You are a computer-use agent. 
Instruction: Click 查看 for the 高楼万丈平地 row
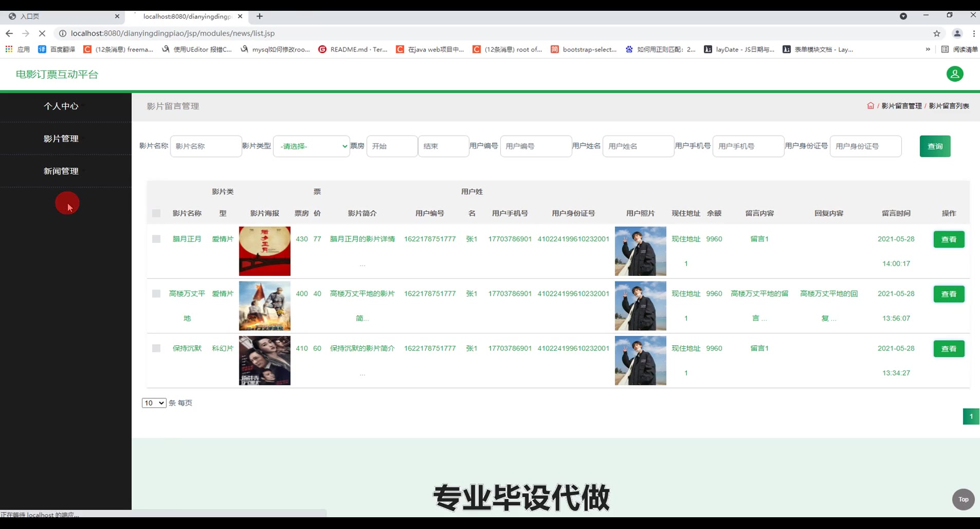click(949, 294)
